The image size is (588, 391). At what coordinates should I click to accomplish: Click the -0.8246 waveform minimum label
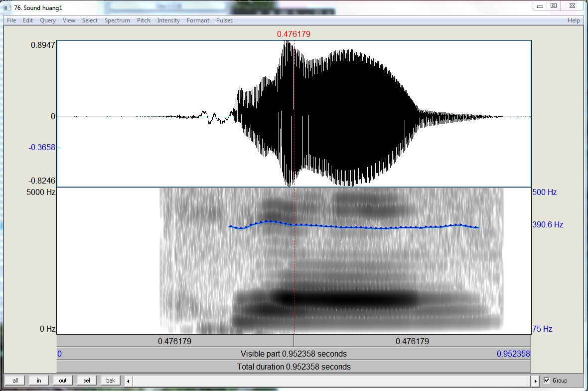(x=42, y=181)
